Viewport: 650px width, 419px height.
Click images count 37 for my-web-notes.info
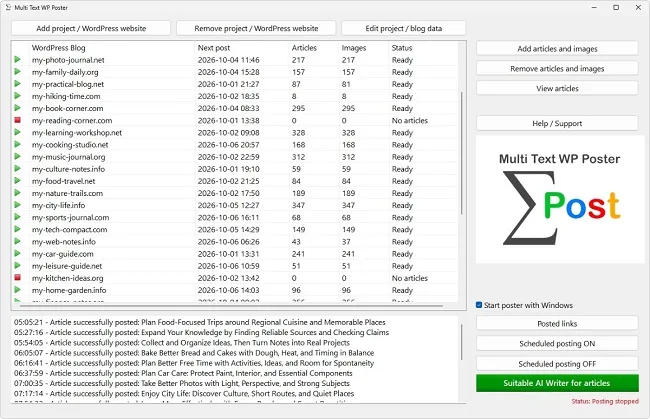pyautogui.click(x=346, y=241)
